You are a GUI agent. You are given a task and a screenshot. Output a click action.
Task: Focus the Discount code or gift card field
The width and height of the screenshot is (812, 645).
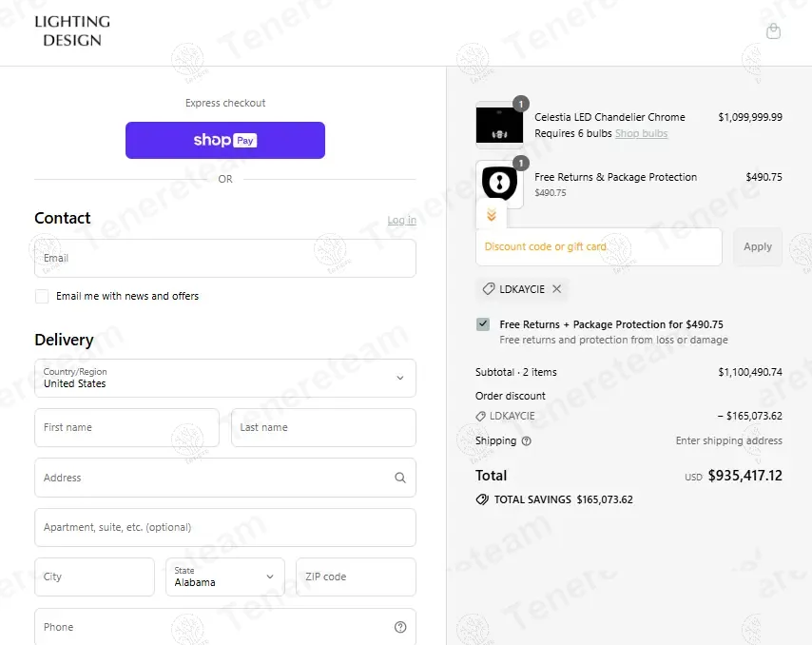coord(599,246)
